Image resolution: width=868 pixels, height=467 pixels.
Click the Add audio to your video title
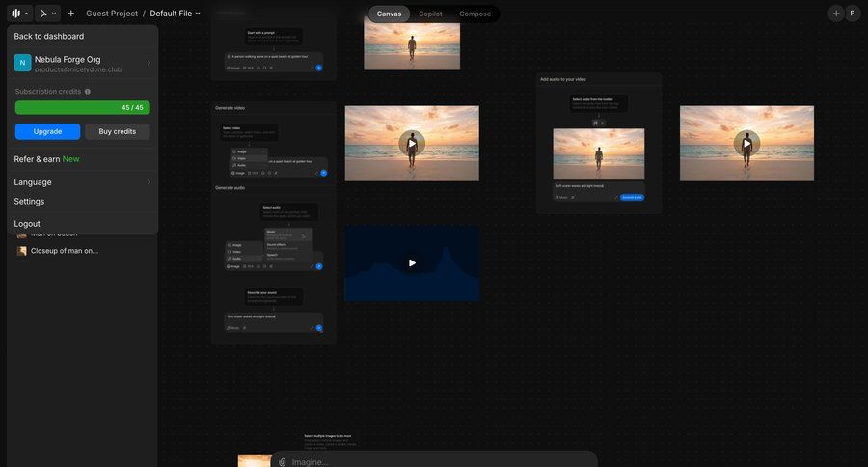point(563,79)
